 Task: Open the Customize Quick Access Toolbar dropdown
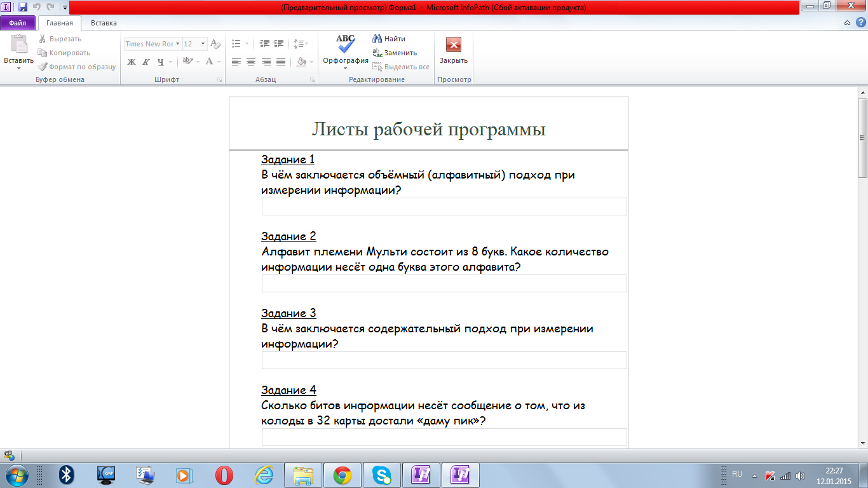click(65, 8)
